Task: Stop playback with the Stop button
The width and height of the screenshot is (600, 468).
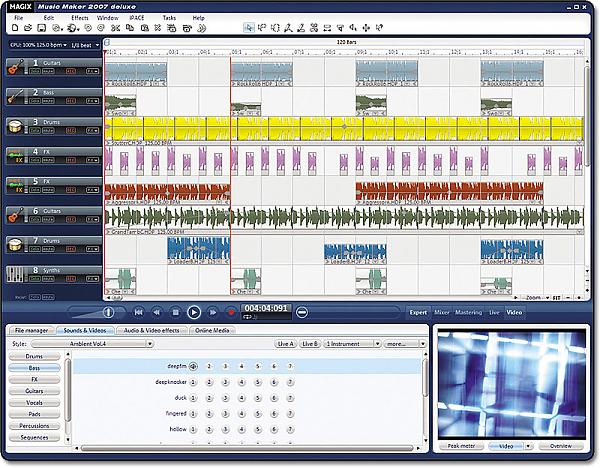Action: coord(175,312)
